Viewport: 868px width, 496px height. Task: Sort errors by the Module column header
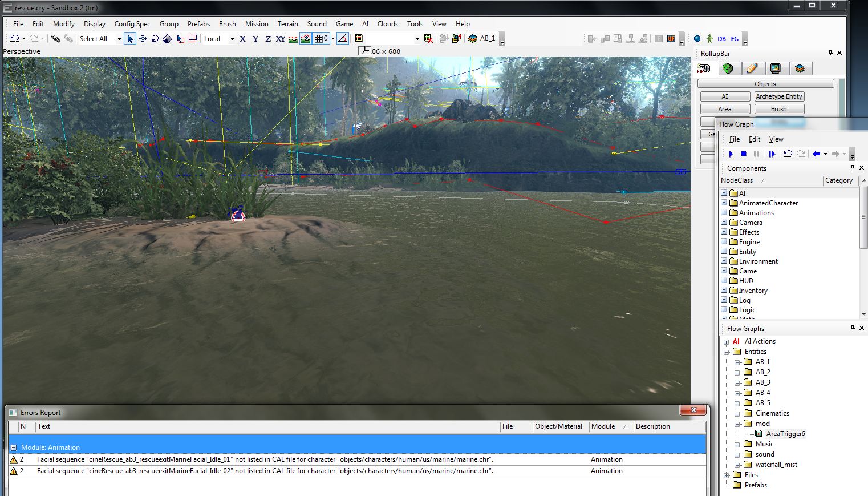coord(611,426)
